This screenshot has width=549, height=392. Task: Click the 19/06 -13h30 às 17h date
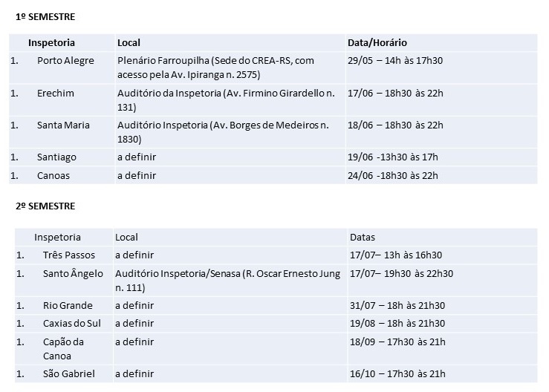click(x=392, y=157)
